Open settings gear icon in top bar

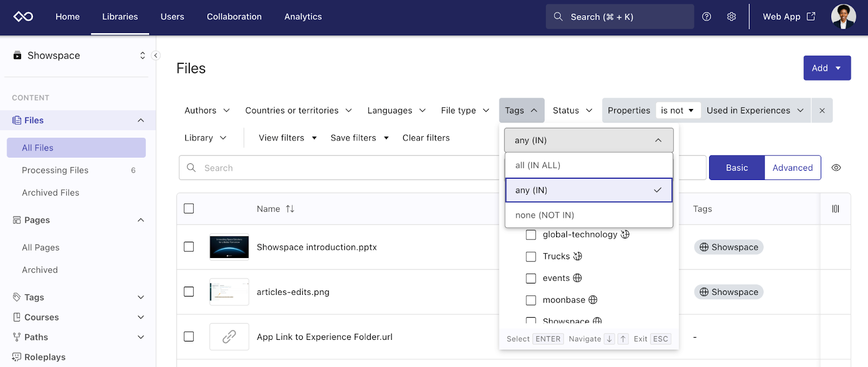coord(731,17)
